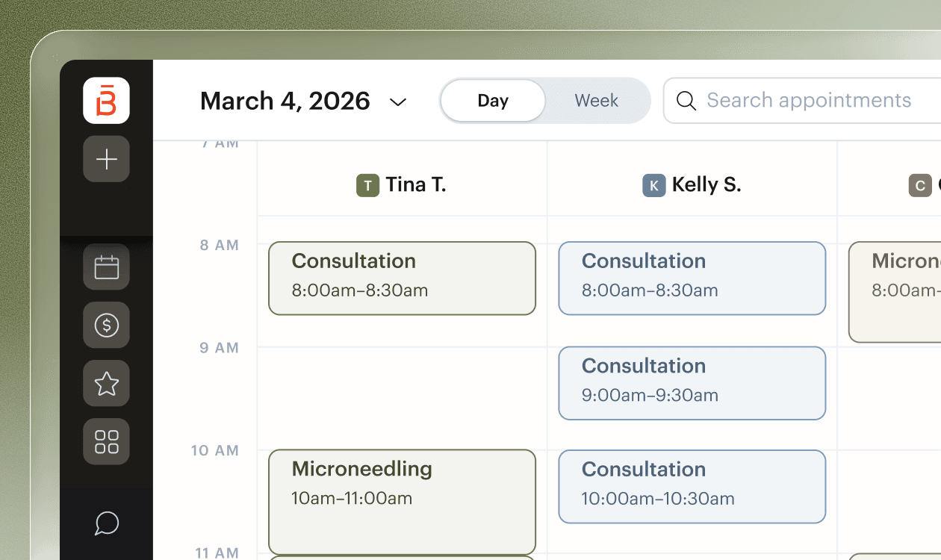Switch to Week view

596,100
